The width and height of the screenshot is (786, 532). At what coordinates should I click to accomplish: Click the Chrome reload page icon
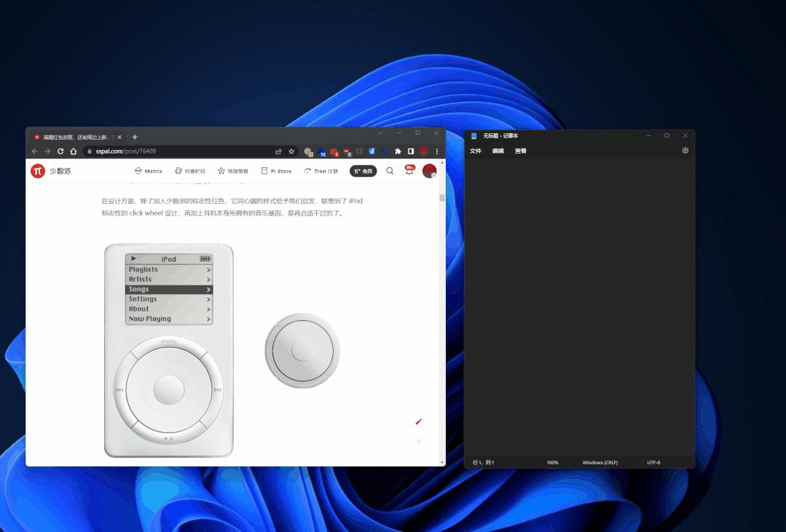(60, 151)
